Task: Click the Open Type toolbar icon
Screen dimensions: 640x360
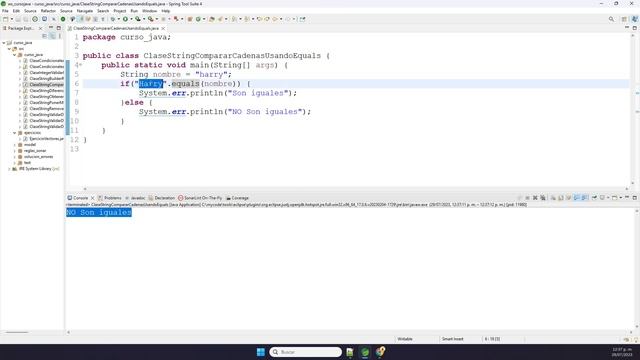Action: click(x=212, y=19)
